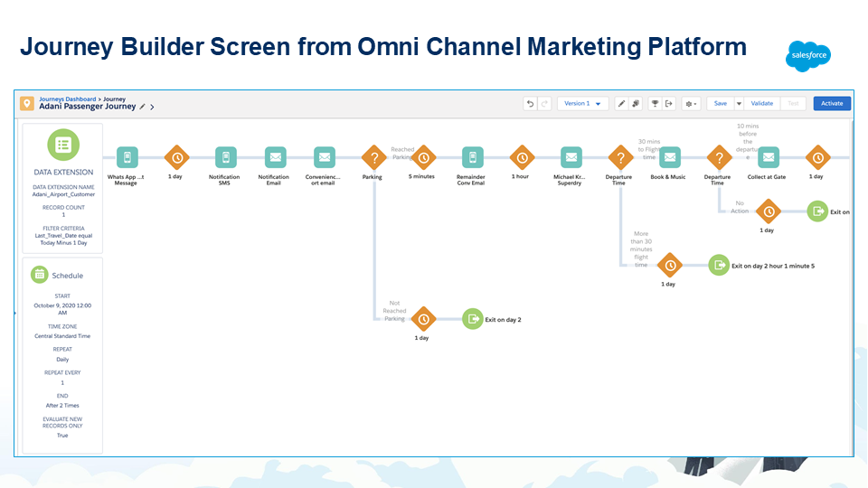Click the 30 mins to Flight time label
This screenshot has width=868, height=488.
pyautogui.click(x=649, y=149)
